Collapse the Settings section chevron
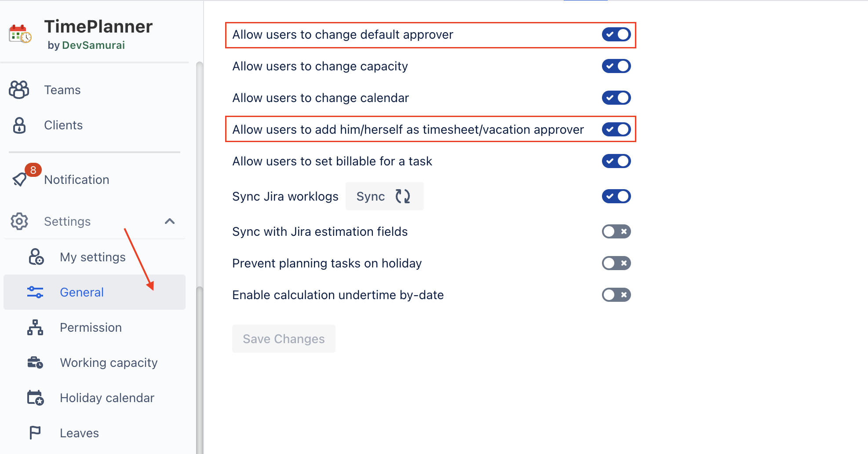This screenshot has height=454, width=868. coord(170,221)
